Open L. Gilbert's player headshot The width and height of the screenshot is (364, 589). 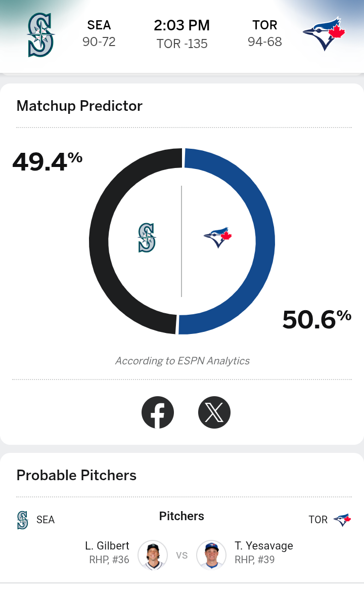pyautogui.click(x=153, y=555)
